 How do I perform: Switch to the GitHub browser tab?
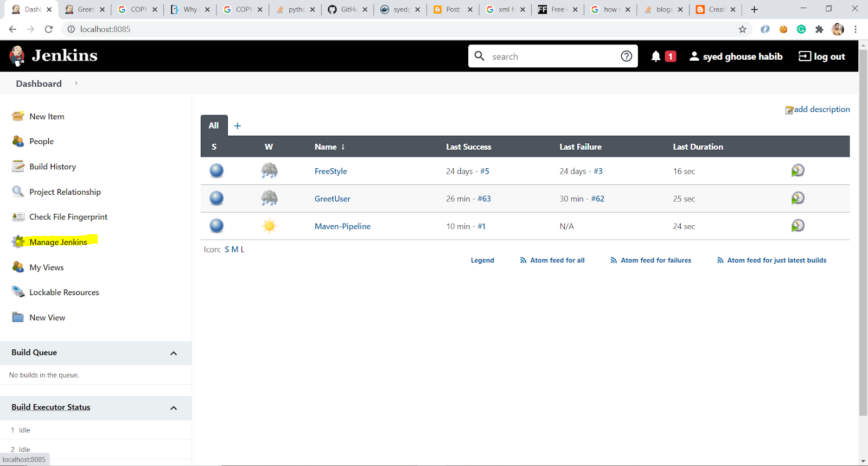point(347,9)
